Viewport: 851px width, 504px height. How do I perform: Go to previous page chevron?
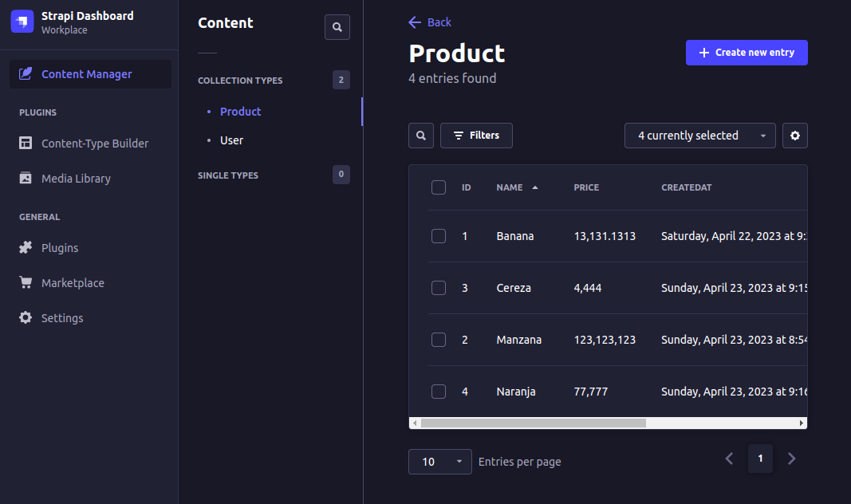[x=730, y=459]
